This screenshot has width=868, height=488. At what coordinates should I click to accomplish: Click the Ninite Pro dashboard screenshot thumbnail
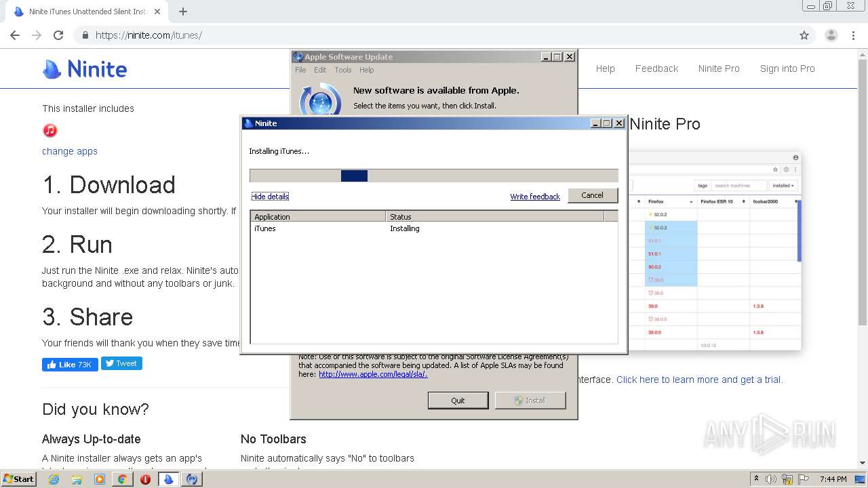(714, 251)
